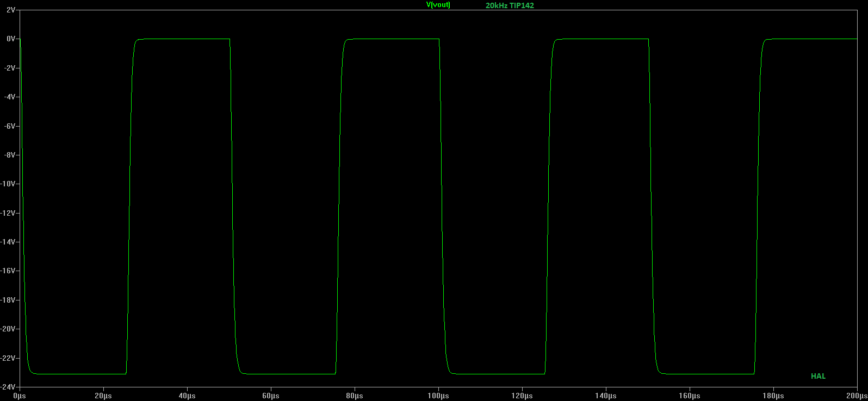Click the HAL annotation text
868x401 pixels.
818,376
